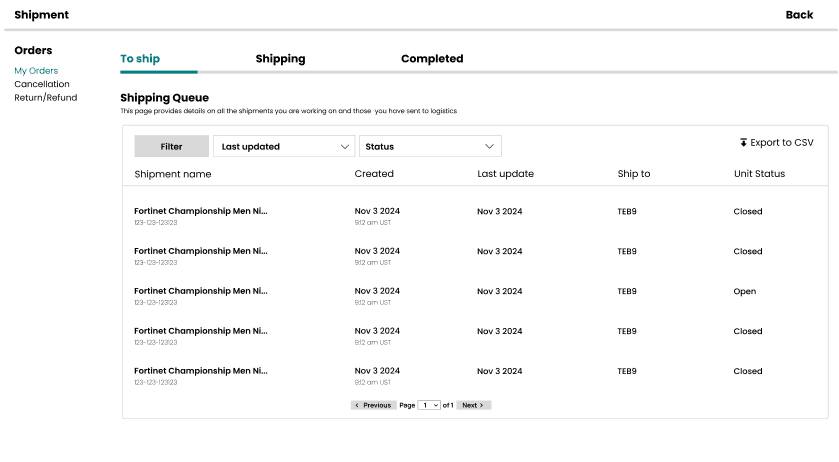This screenshot has height=462, width=839.
Task: Select the To ship tab
Action: [140, 59]
